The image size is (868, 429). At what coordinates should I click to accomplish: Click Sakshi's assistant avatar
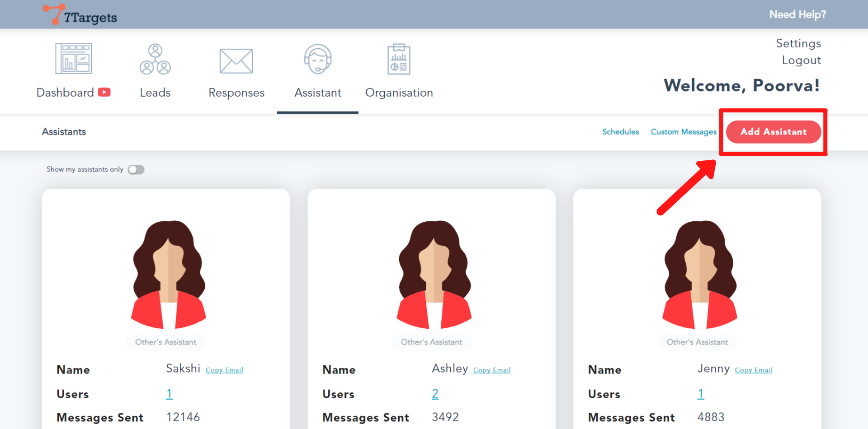click(x=168, y=275)
